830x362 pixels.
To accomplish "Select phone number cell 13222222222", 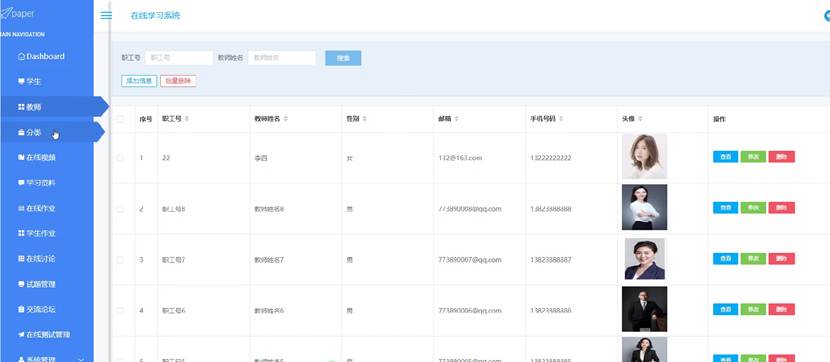I will 551,158.
